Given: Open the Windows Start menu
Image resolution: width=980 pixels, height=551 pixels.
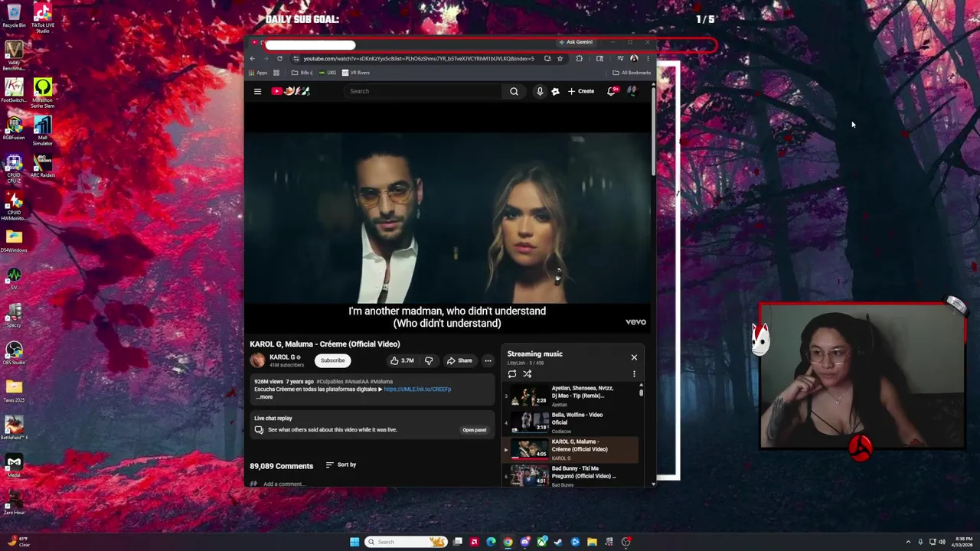Looking at the screenshot, I should (x=354, y=542).
